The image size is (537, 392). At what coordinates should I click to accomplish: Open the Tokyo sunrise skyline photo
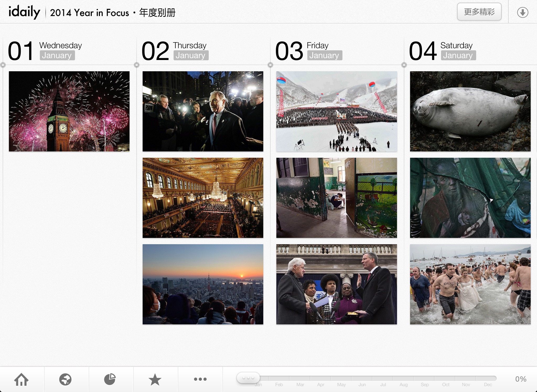pyautogui.click(x=203, y=284)
